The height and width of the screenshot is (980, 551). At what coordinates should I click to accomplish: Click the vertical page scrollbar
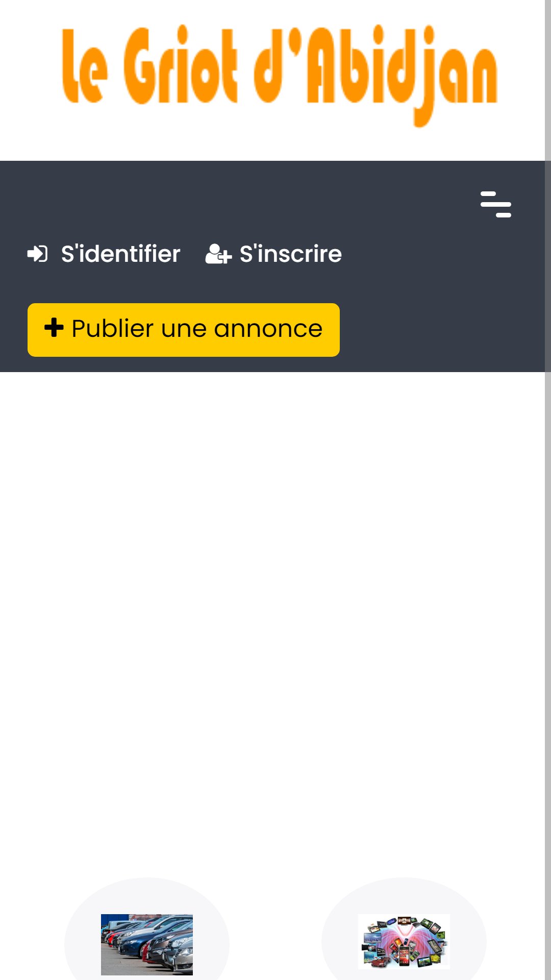[548, 490]
